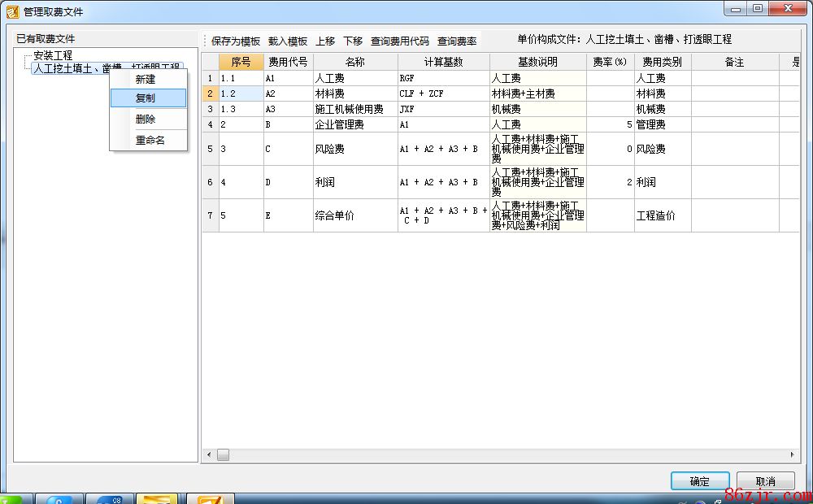Click 保存为模板 in the toolbar
This screenshot has width=813, height=504.
236,41
